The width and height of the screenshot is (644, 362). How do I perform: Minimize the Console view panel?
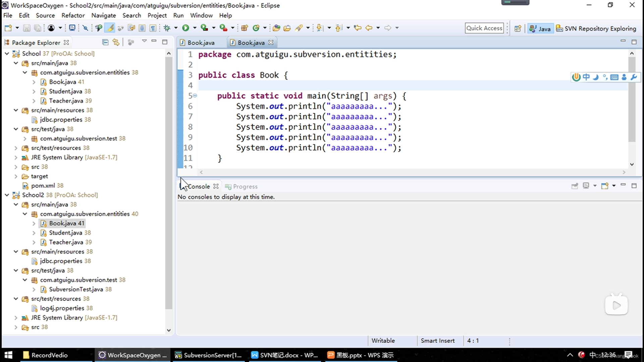pos(623,185)
